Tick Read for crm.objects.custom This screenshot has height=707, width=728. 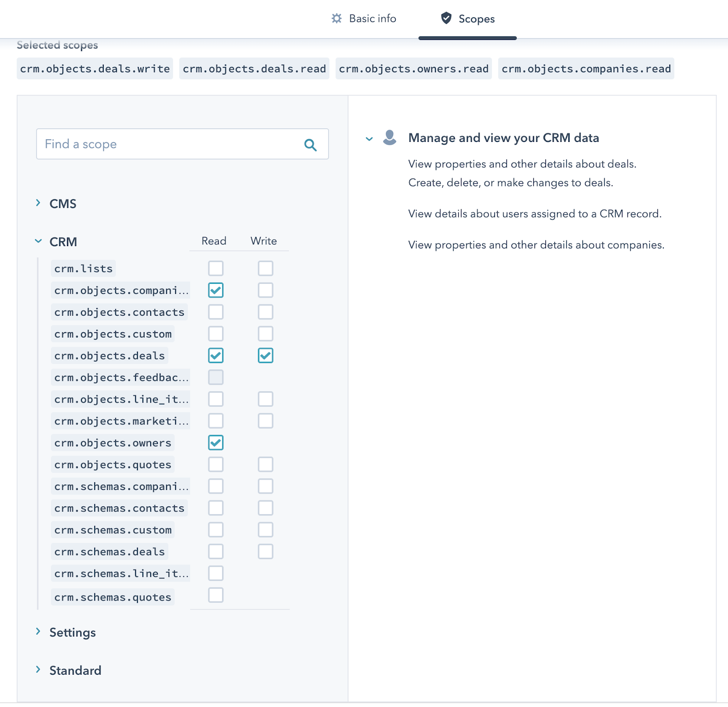tap(216, 334)
